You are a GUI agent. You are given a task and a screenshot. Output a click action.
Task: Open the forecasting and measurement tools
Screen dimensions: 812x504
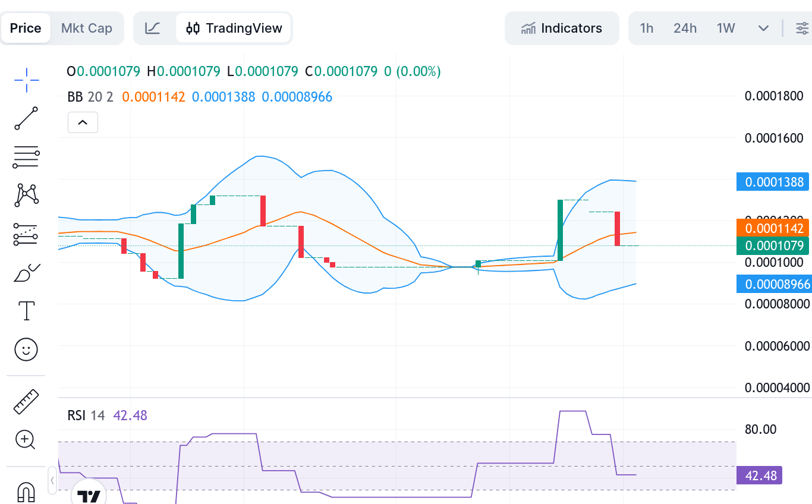pos(26,234)
